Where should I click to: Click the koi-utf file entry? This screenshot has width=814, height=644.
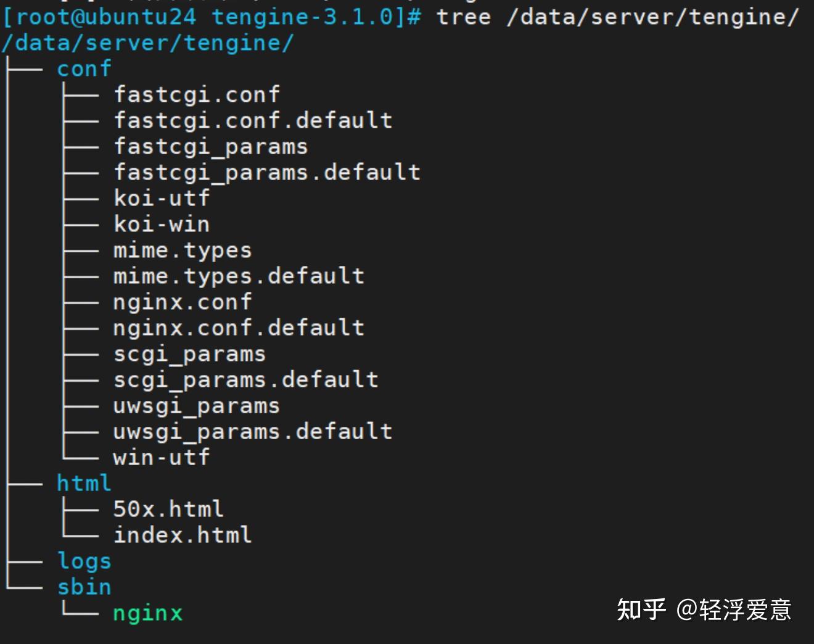click(x=162, y=198)
